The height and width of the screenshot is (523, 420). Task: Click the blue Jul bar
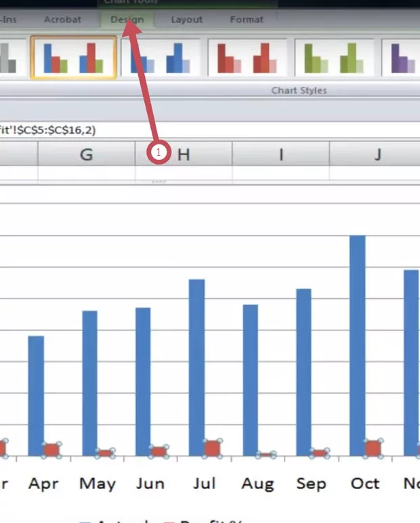(197, 368)
